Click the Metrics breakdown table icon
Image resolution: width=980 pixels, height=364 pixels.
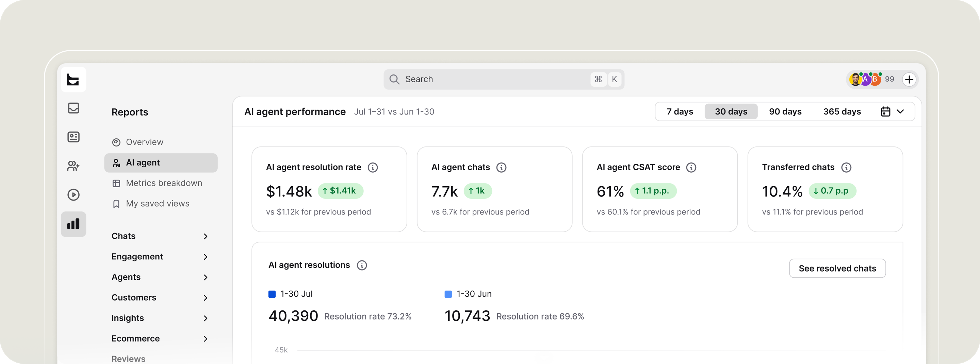(x=116, y=184)
